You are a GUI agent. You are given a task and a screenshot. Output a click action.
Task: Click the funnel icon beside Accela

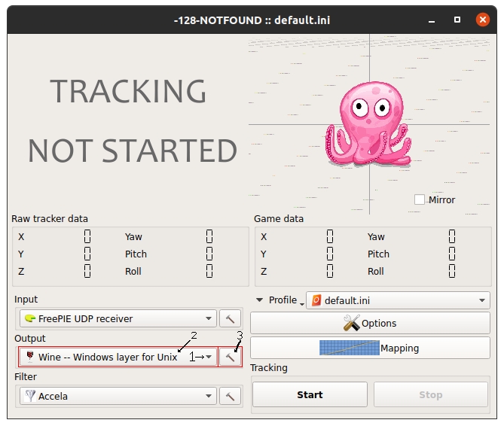[x=29, y=395]
